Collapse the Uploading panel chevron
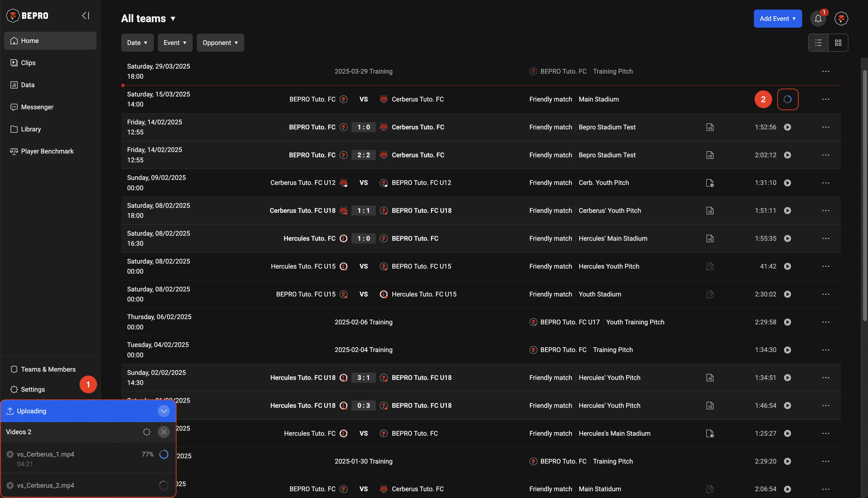 coord(164,411)
